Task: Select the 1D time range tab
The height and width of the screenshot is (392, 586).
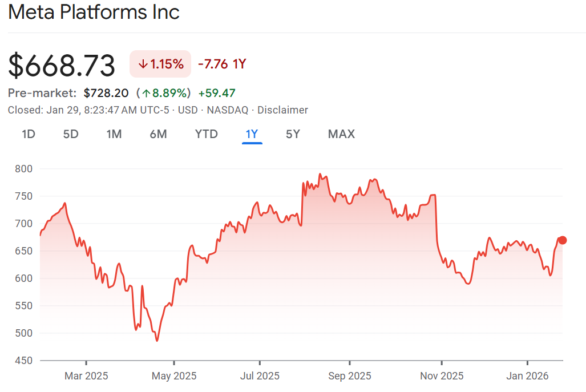Action: coord(29,134)
